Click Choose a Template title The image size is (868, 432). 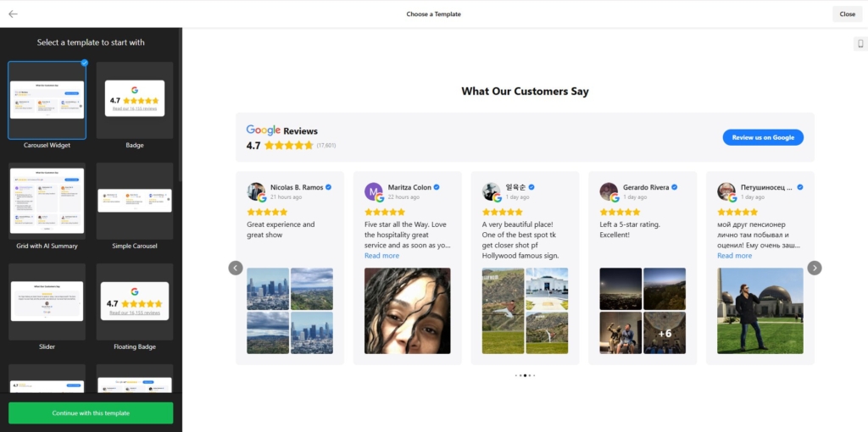[433, 14]
